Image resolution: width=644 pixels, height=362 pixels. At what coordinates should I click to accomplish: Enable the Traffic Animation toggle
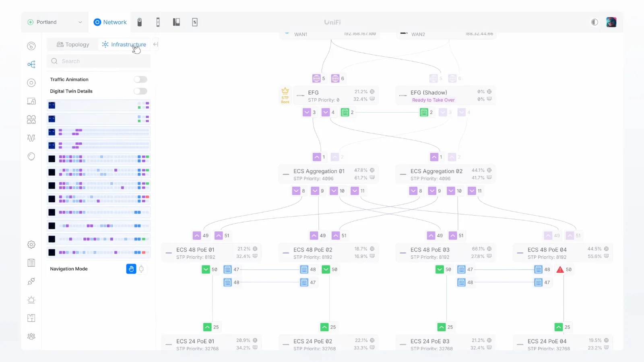(140, 79)
